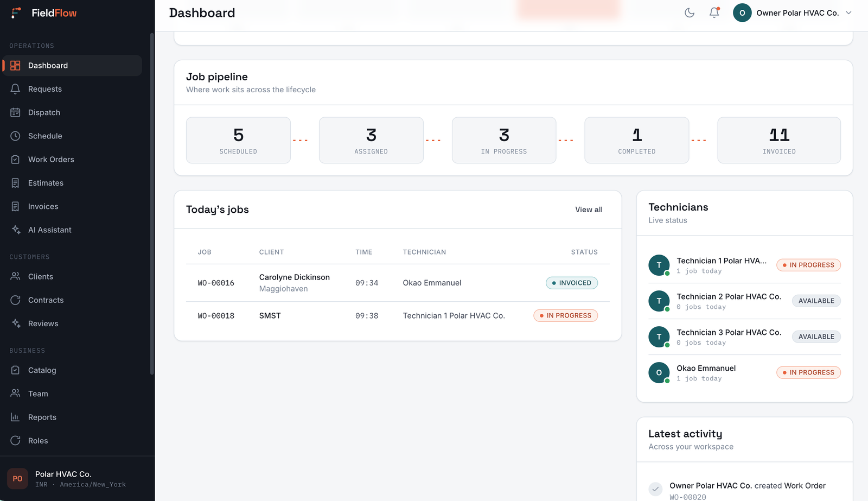Click the Team people icon
Viewport: 868px width, 501px height.
click(15, 394)
